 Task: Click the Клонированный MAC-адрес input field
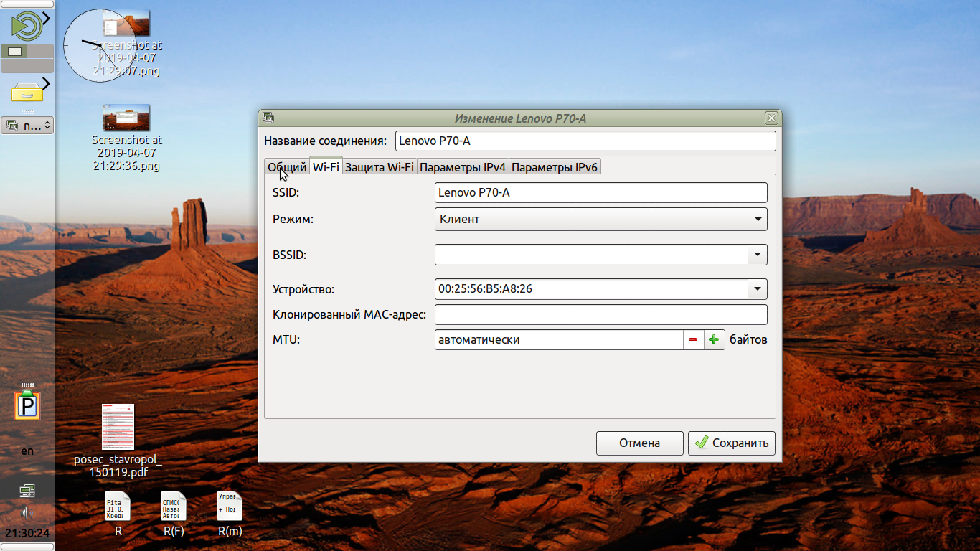[x=600, y=314]
